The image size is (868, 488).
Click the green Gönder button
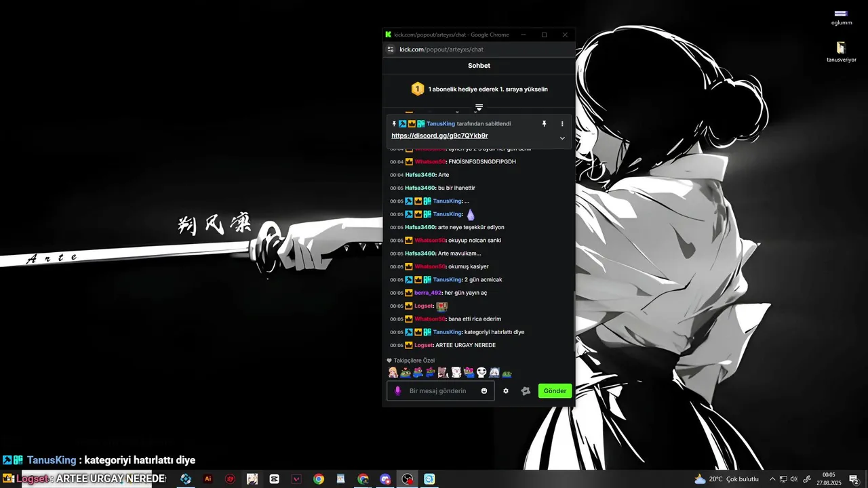[x=555, y=391]
